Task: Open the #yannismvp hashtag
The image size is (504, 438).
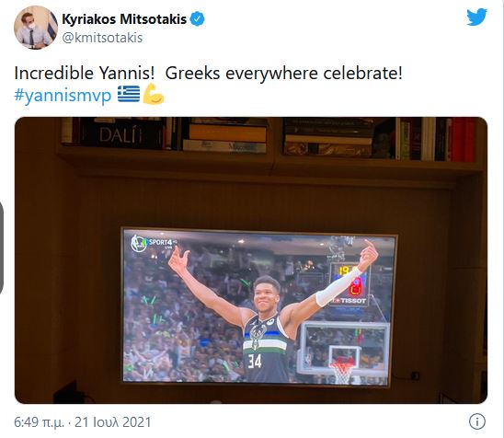Action: [63, 95]
